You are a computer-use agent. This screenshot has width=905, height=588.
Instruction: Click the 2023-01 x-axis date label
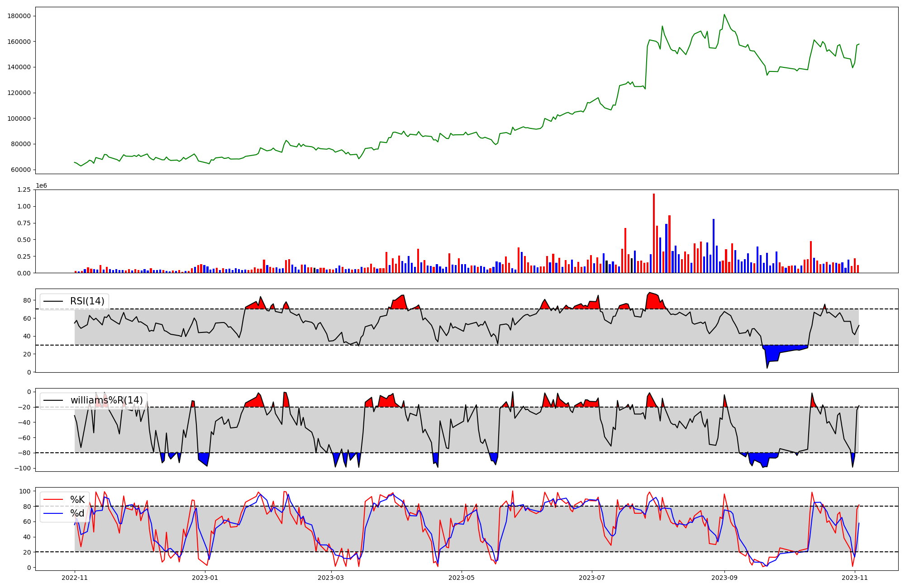pyautogui.click(x=205, y=578)
